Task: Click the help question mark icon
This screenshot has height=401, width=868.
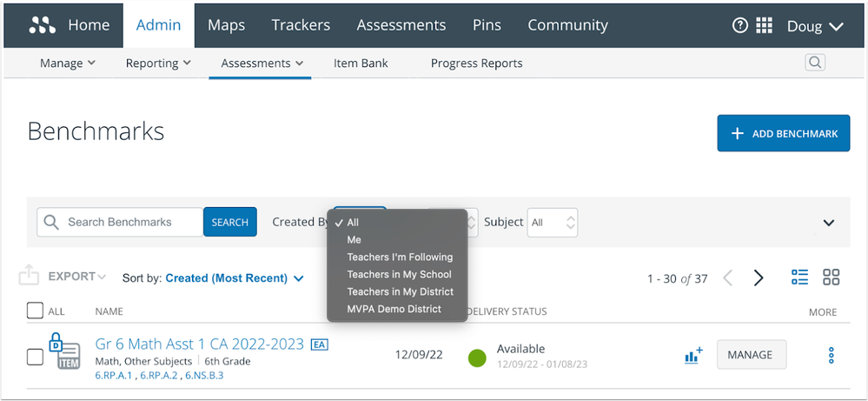Action: 740,25
